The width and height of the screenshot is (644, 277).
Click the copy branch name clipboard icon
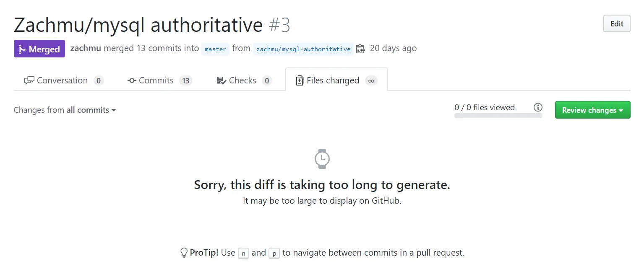pos(360,49)
